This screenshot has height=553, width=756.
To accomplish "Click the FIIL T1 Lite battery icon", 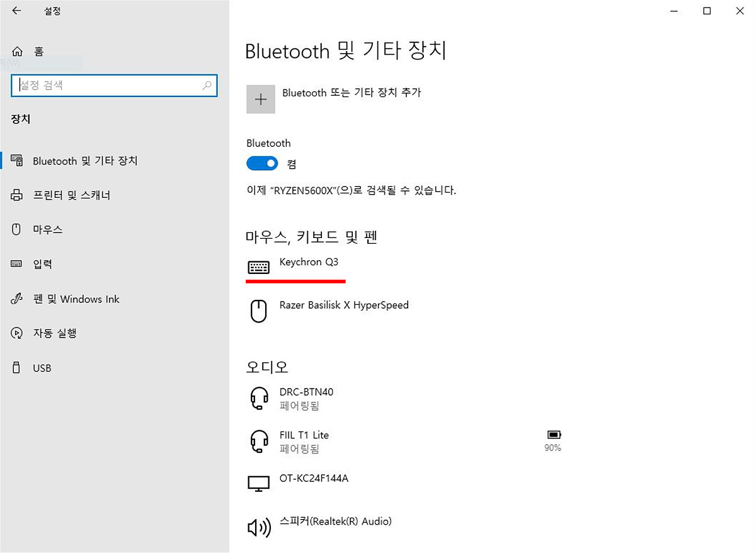I will [554, 435].
